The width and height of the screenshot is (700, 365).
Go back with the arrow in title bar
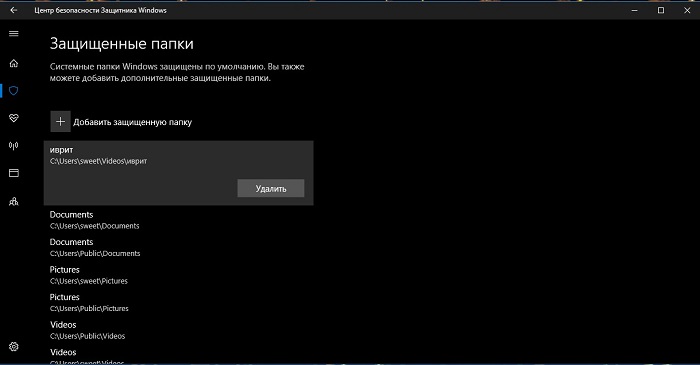coord(13,10)
